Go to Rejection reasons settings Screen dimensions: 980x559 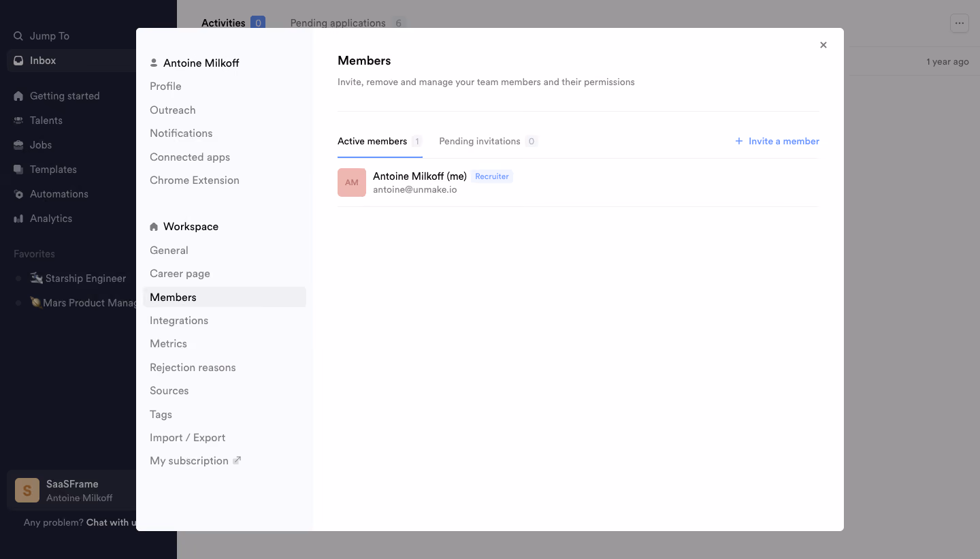(x=193, y=368)
